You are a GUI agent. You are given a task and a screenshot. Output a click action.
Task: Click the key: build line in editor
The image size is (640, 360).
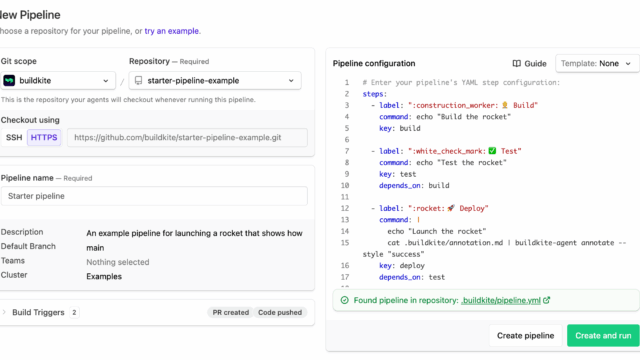[x=400, y=128]
